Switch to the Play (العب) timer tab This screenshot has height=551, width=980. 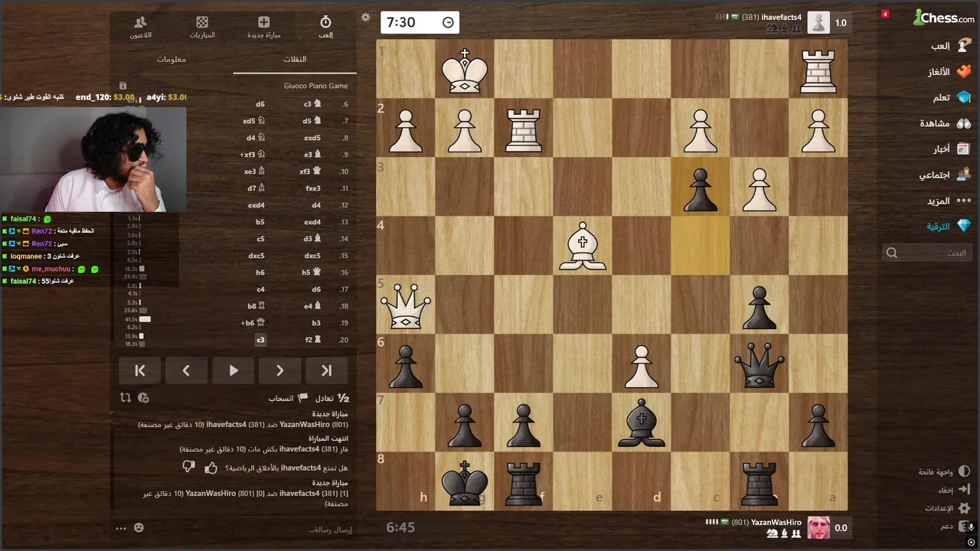click(325, 27)
